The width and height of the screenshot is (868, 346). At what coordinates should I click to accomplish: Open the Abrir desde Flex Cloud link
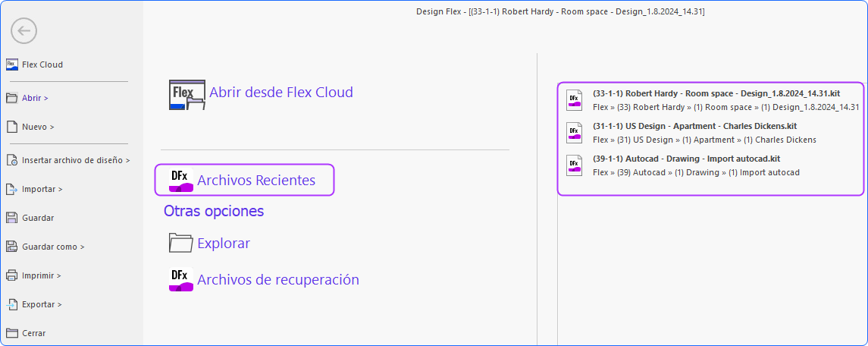[280, 92]
